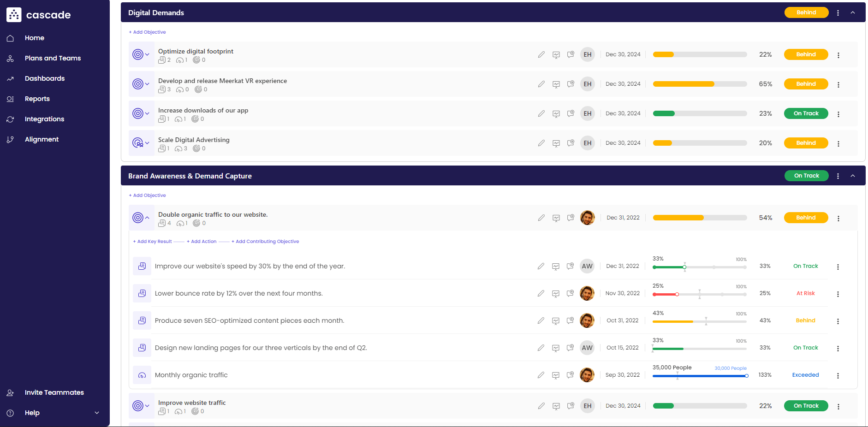Open the EH avatar on Improve website traffic

click(587, 406)
